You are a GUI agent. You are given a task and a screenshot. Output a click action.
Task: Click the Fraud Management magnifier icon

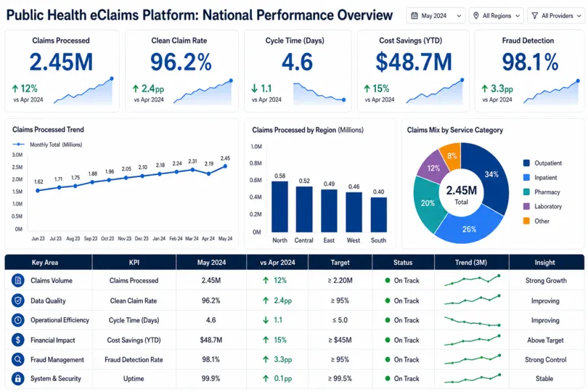[17, 359]
